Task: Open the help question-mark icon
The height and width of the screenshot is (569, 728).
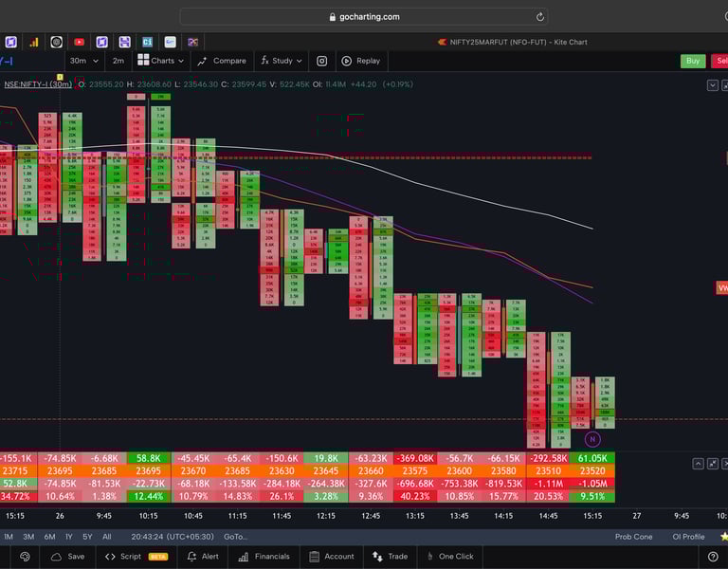Action: point(713,557)
